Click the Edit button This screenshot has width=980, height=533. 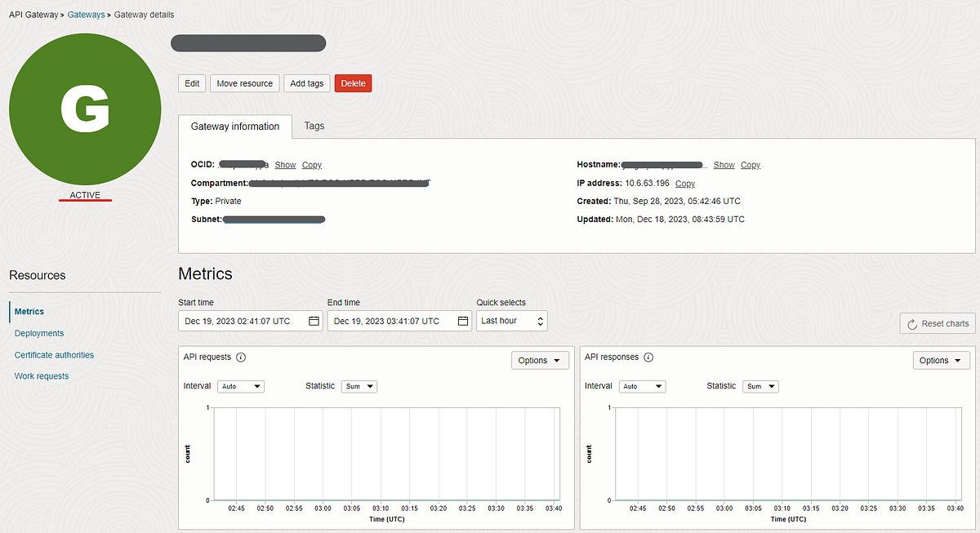[192, 83]
